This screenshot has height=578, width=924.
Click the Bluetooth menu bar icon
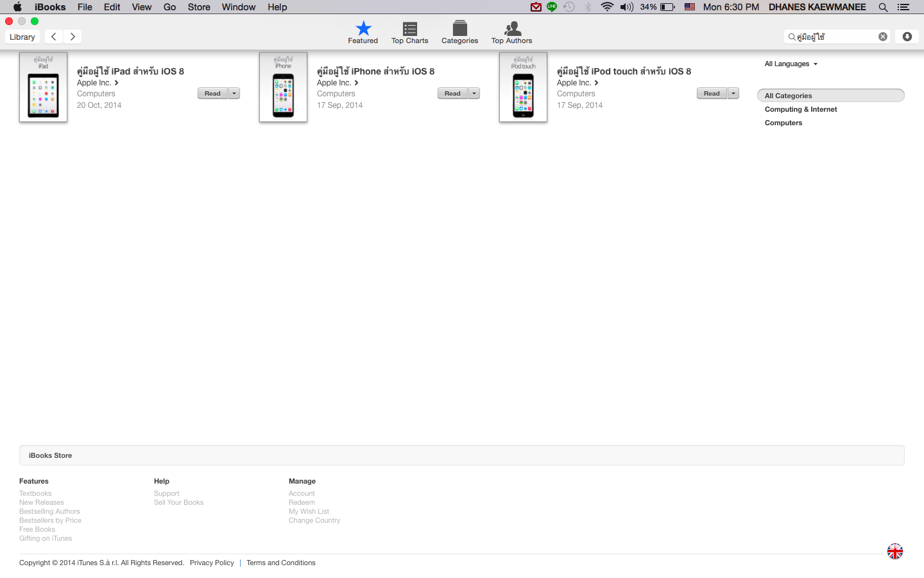click(588, 7)
